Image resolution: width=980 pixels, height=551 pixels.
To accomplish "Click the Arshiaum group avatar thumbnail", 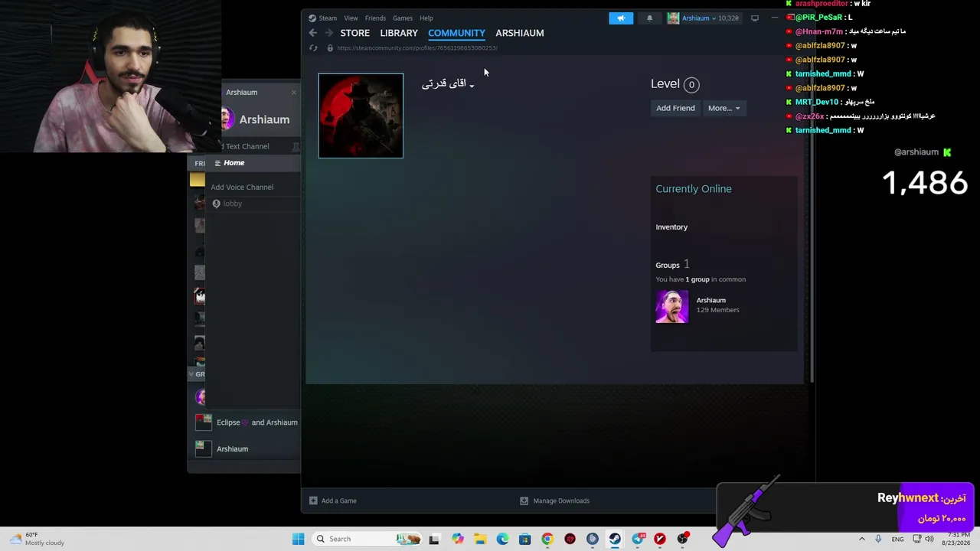I will pyautogui.click(x=672, y=306).
